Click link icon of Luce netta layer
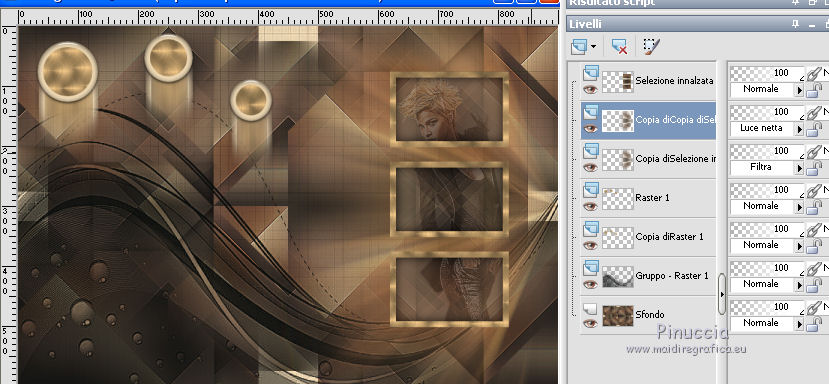Viewport: 829px width, 384px height. pyautogui.click(x=814, y=112)
